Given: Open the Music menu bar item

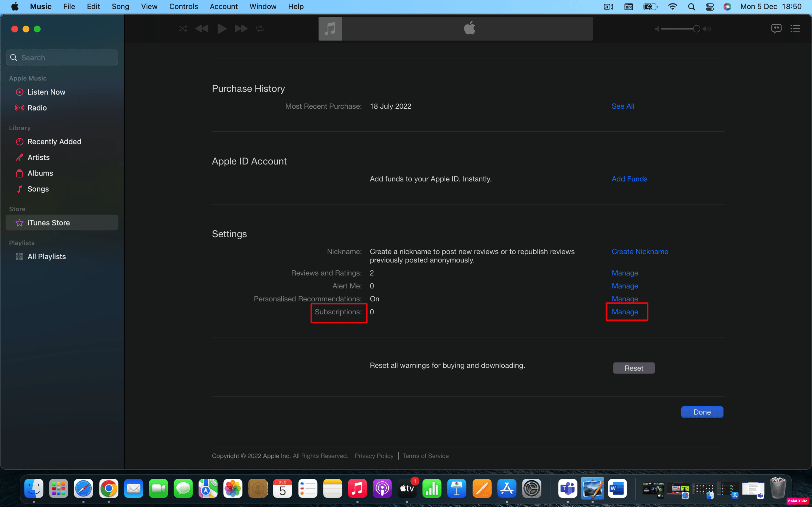Looking at the screenshot, I should coord(40,6).
